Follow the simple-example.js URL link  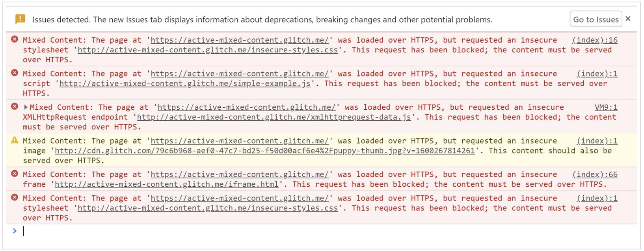coord(185,84)
